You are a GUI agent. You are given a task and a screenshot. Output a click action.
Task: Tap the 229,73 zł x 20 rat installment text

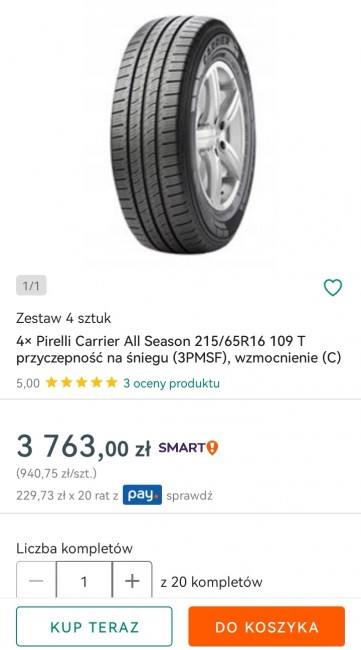[x=67, y=495]
